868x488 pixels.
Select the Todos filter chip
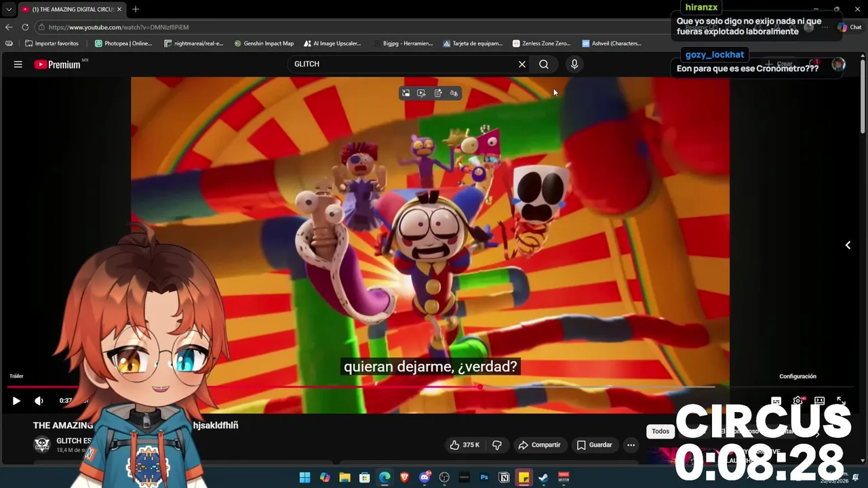point(660,432)
